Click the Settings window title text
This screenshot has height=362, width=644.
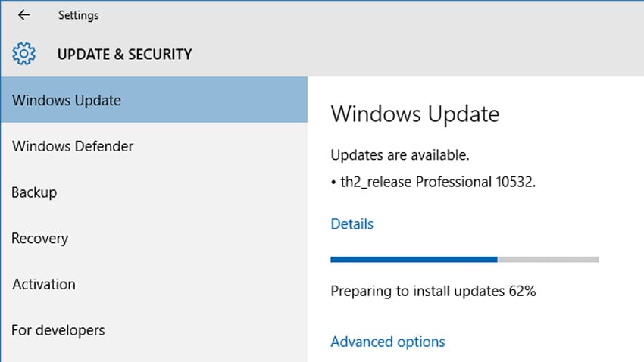tap(78, 15)
